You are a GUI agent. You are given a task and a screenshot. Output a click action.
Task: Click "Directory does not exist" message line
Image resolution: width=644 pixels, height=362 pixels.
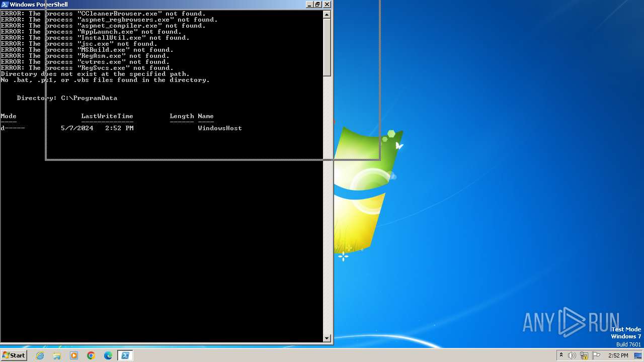[95, 74]
